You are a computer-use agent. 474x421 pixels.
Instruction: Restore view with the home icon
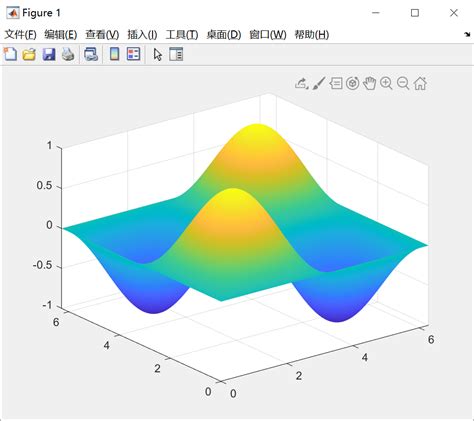(420, 83)
